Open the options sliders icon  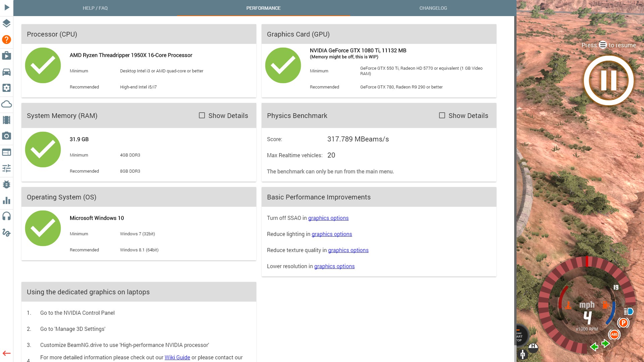click(6, 168)
